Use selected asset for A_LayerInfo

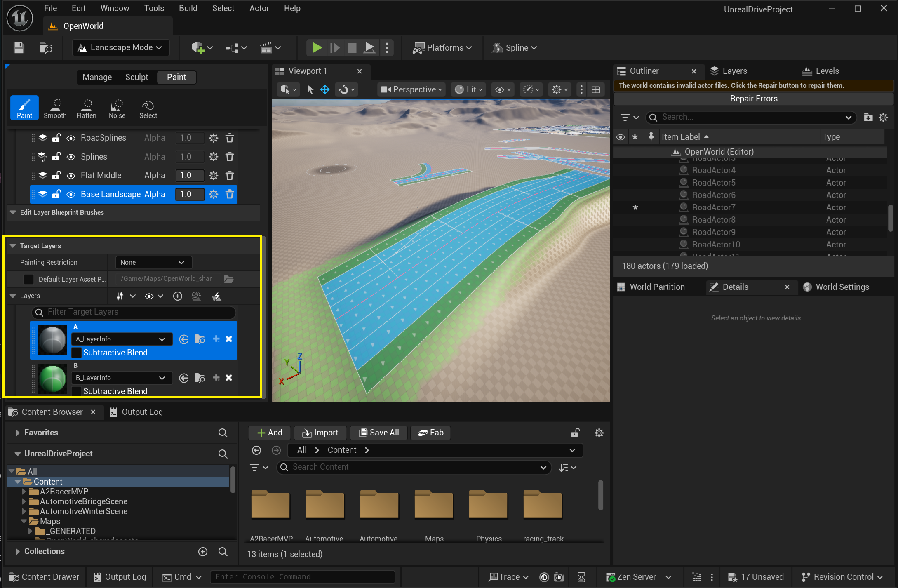[184, 339]
